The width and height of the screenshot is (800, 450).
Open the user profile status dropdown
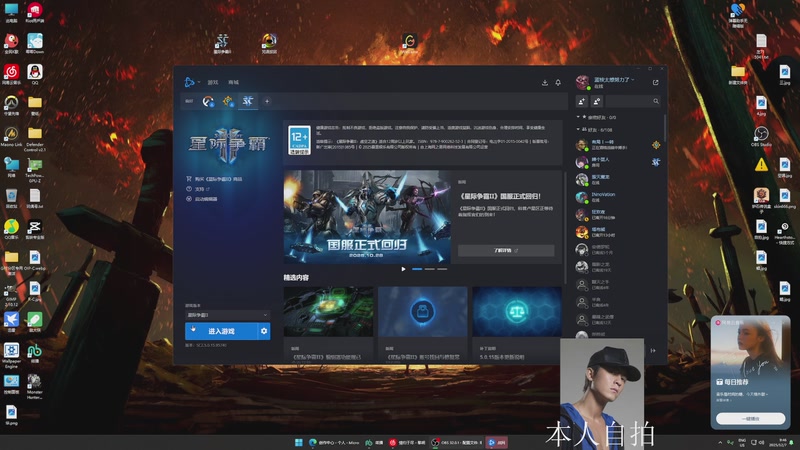[x=614, y=80]
